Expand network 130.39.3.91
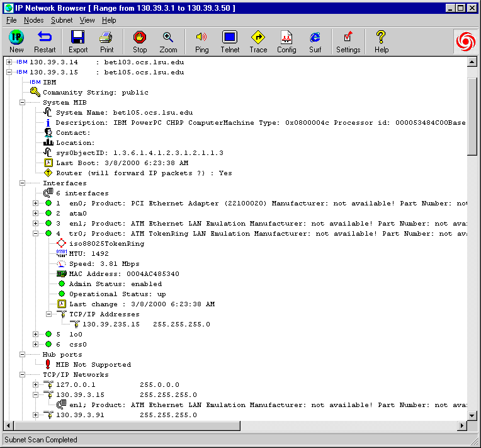Viewport: 481px width, 448px height. [x=36, y=415]
